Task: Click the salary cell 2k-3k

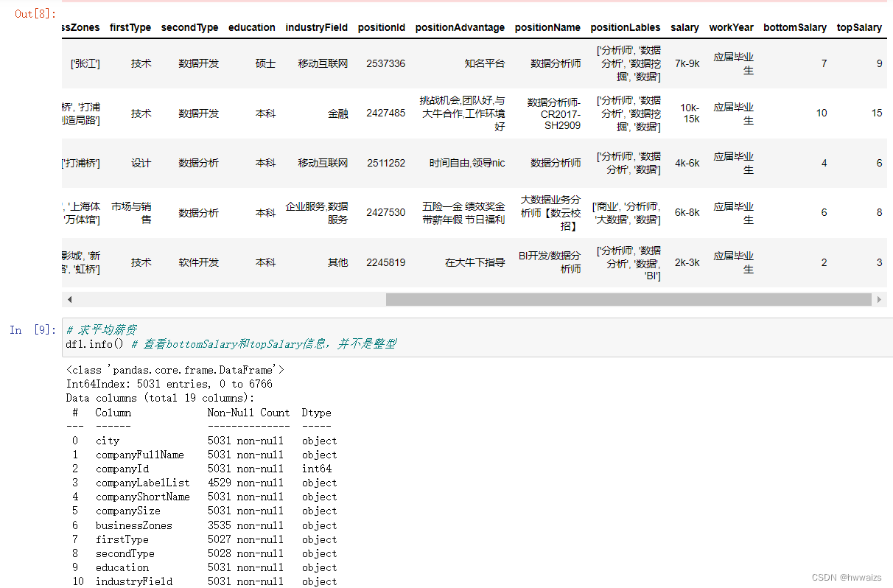Action: coord(687,262)
